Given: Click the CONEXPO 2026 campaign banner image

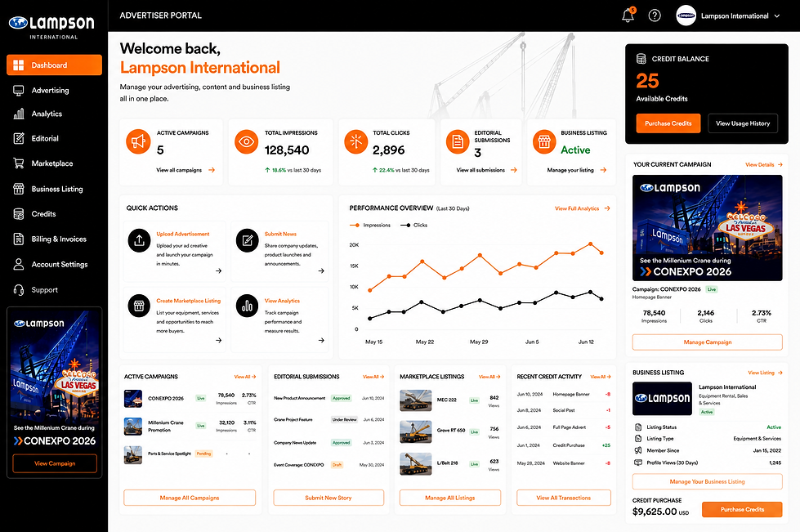Looking at the screenshot, I should [707, 228].
